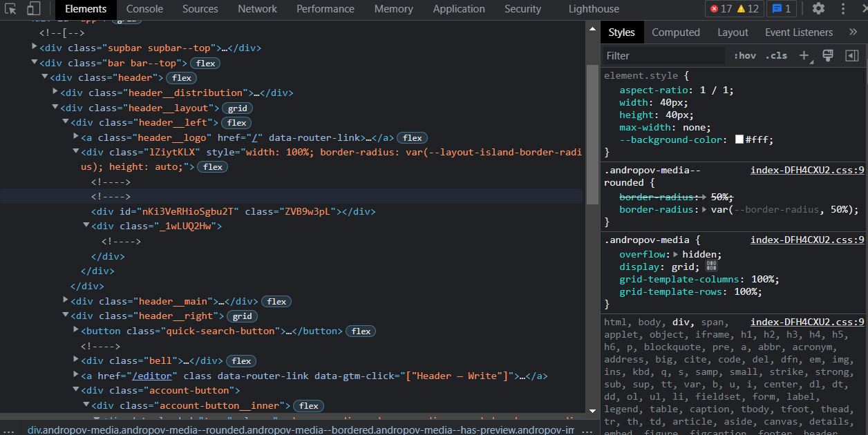Click the flex badge on bar bar--top

click(x=205, y=64)
